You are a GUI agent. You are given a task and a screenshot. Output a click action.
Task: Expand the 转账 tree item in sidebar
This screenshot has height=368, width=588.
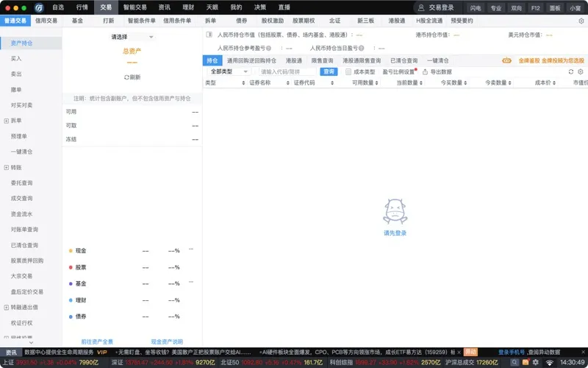pos(6,168)
